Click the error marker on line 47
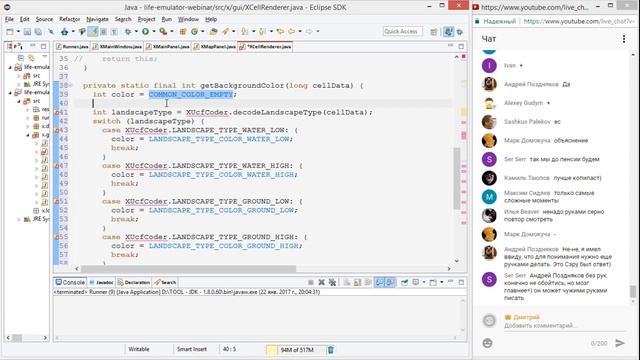This screenshot has width=640, height=360. (x=57, y=166)
